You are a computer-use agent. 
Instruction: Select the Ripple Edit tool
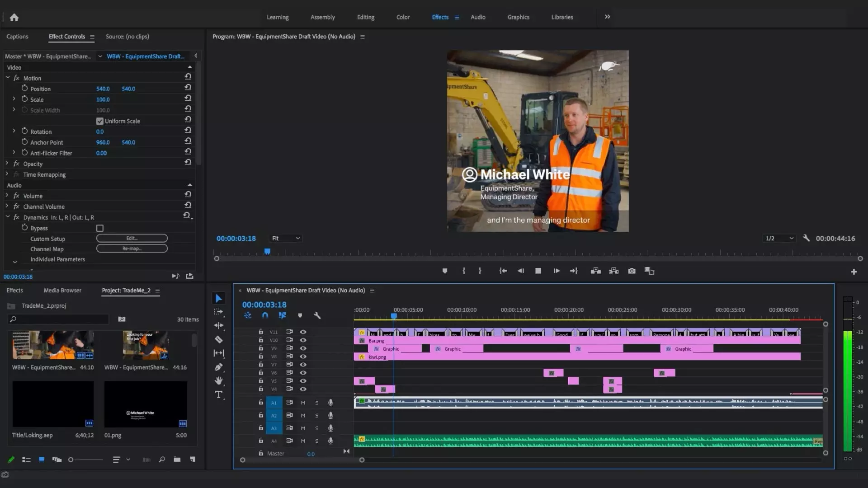(x=219, y=325)
